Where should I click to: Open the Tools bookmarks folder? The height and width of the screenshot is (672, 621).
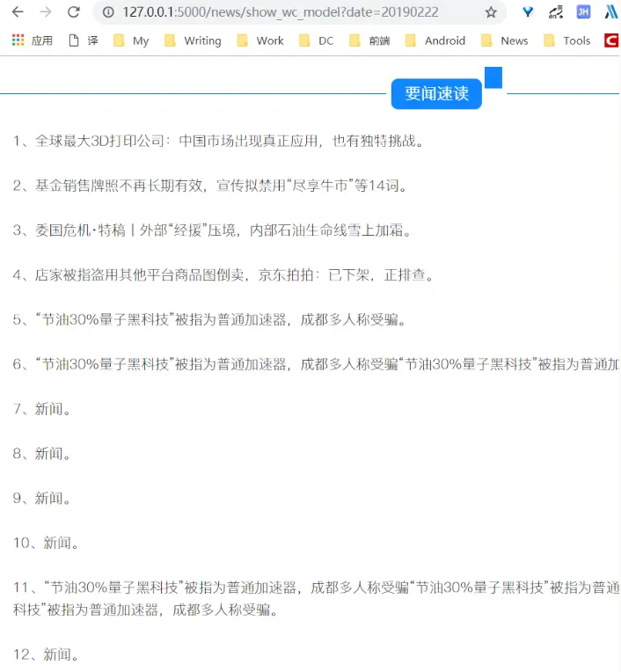(x=567, y=40)
